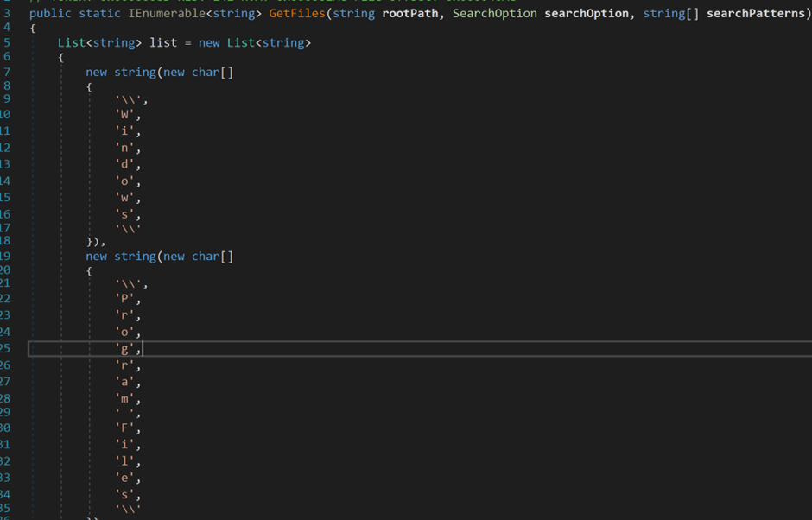Click the 's' char literal on line 16
812x520 pixels.
pos(124,214)
